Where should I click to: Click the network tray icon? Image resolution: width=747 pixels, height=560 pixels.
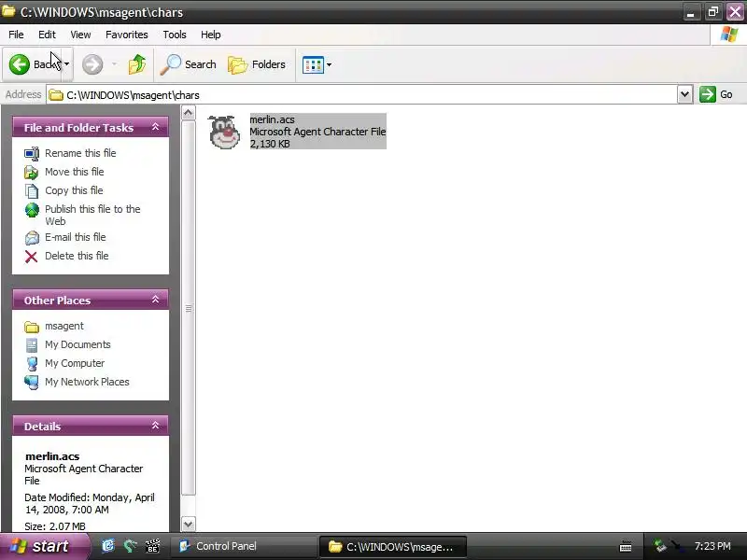tap(660, 546)
